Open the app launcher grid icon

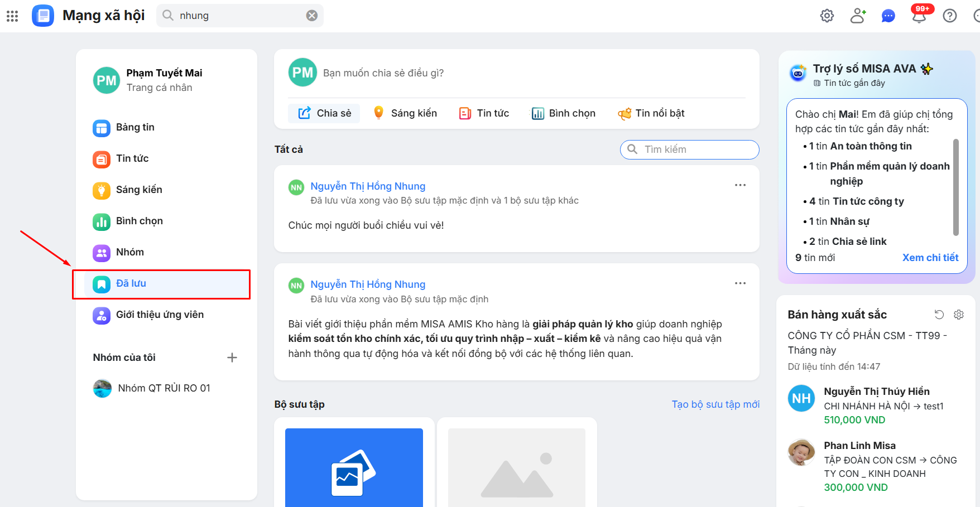[12, 16]
